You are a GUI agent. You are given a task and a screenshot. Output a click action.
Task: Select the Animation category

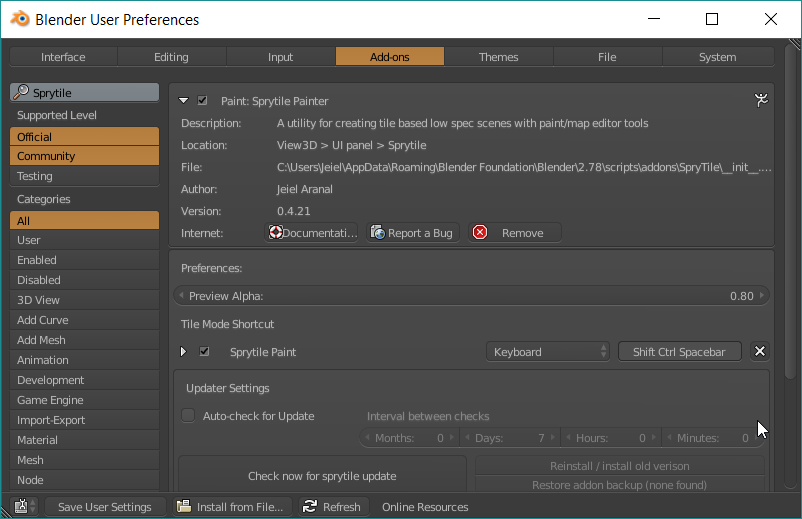pyautogui.click(x=84, y=359)
